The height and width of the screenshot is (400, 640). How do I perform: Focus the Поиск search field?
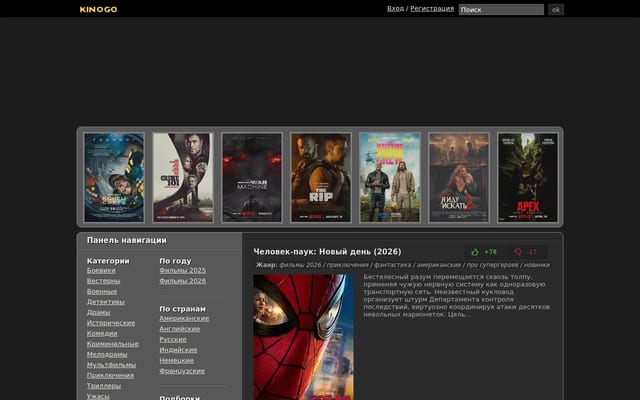point(501,9)
